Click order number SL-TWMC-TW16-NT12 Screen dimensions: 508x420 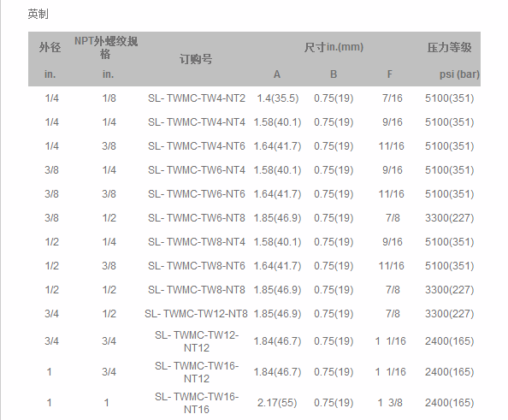coord(197,372)
